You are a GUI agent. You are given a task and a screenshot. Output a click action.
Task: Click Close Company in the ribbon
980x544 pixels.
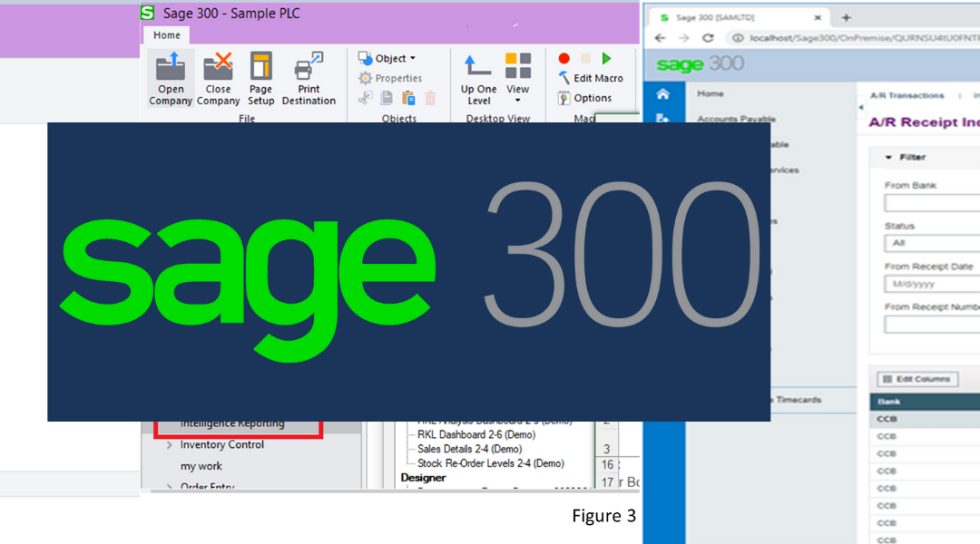[218, 79]
